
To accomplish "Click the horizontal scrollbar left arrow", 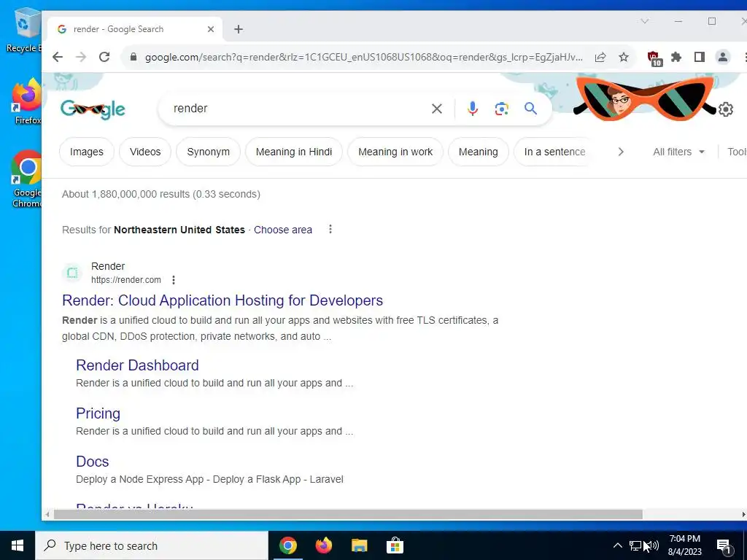I will [47, 514].
